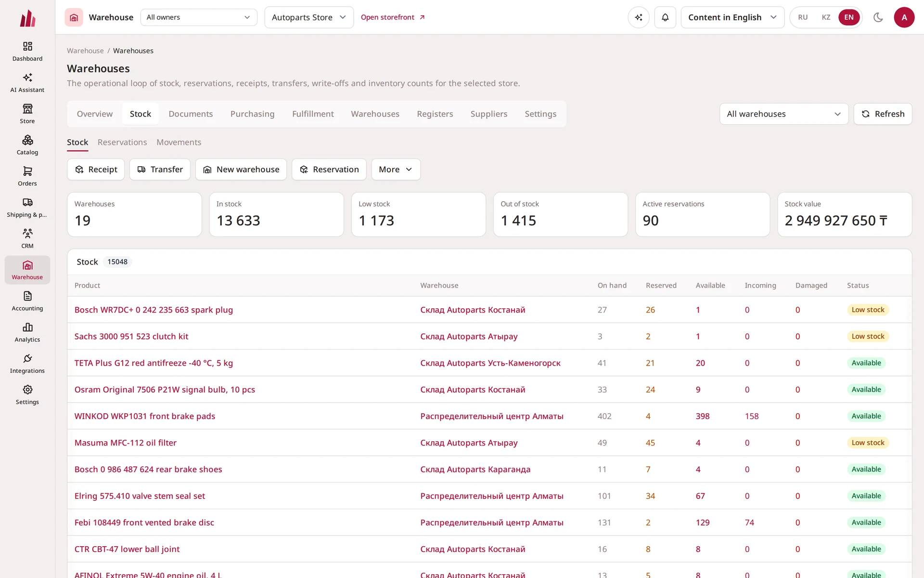Screen dimensions: 924x578
Task: Open the All warehouses filter dropdown
Action: click(x=784, y=114)
